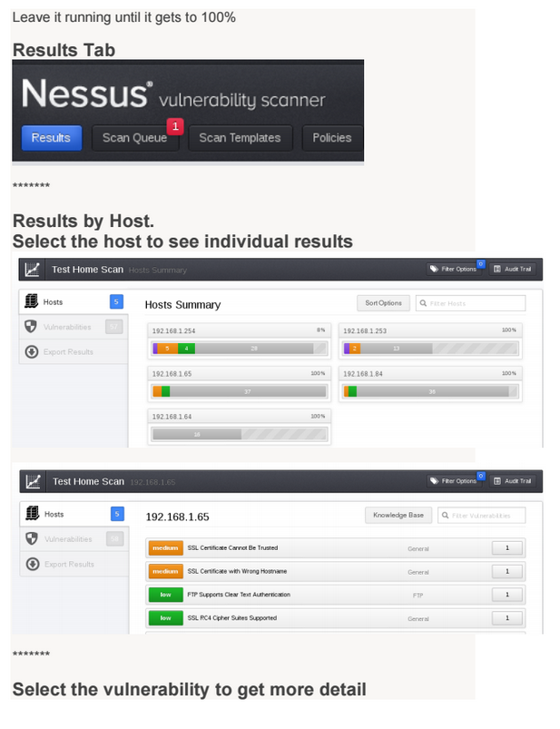Screen dimensions: 560x729
Task: Click the chart icon beside Test Home Scan title
Action: (x=34, y=481)
